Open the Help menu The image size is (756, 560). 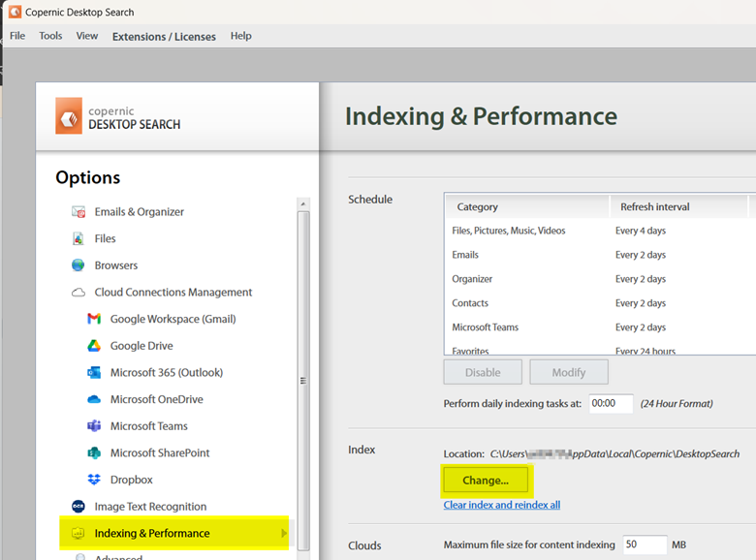pos(241,36)
